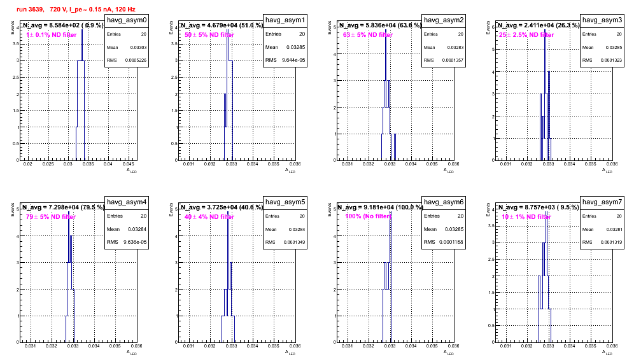Image resolution: width=634 pixels, height=364 pixels.
Task: Click RMS 0.0001349 in havg_asym5 stats
Action: pyautogui.click(x=285, y=242)
